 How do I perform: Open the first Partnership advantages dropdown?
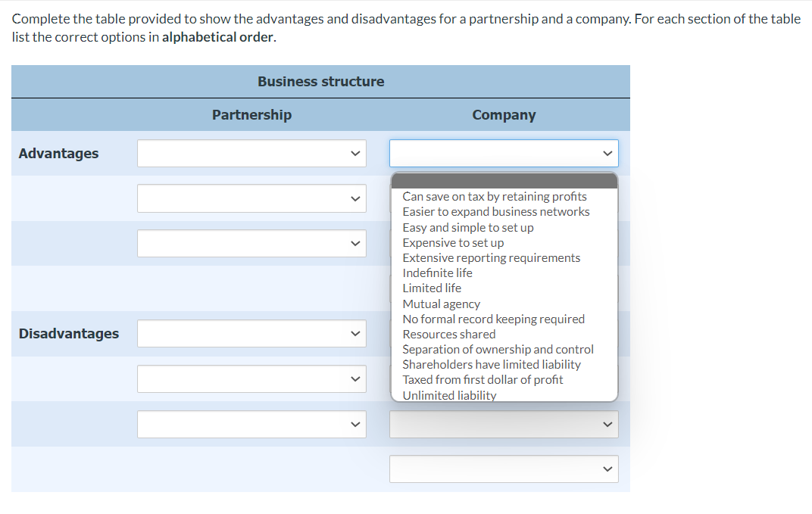tap(251, 153)
